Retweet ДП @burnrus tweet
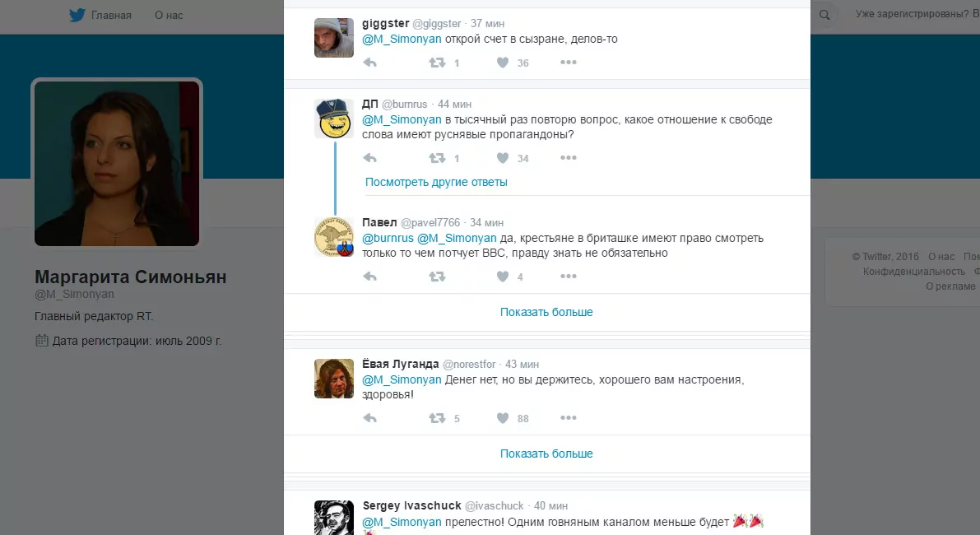The image size is (980, 535). (437, 158)
